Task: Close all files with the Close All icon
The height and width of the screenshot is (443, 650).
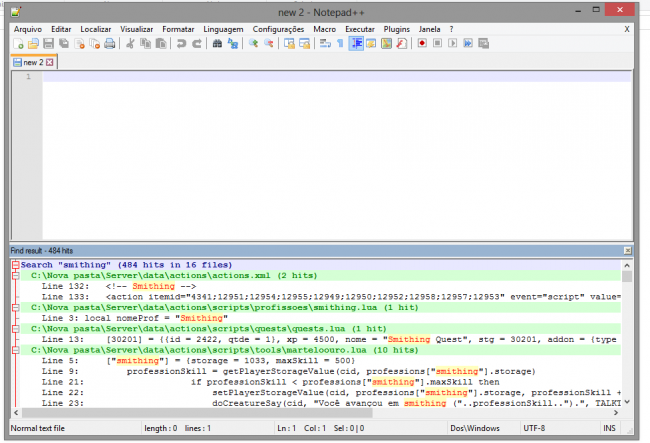Action: point(95,44)
